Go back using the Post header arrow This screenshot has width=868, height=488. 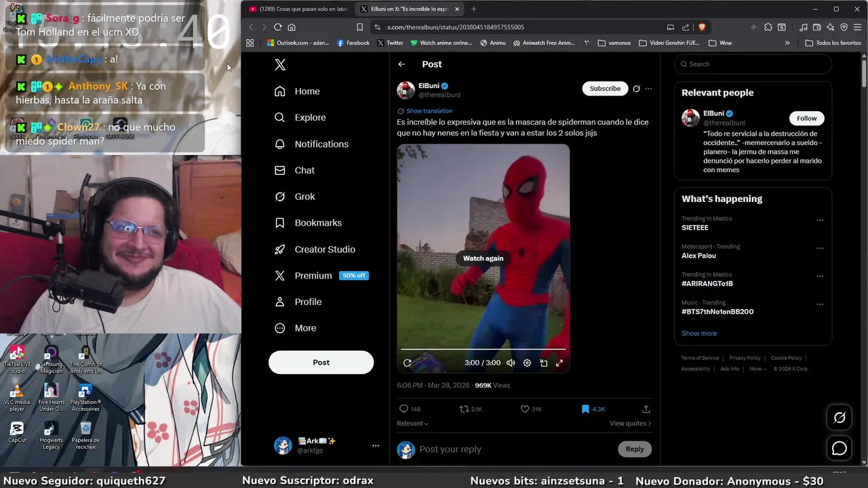click(x=401, y=64)
